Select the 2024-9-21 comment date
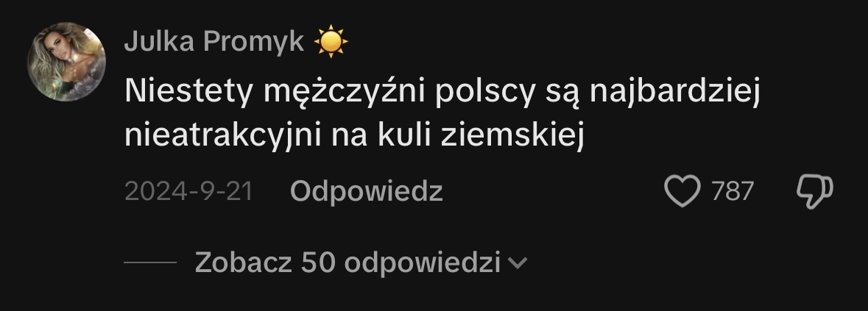This screenshot has width=868, height=311. pyautogui.click(x=188, y=192)
